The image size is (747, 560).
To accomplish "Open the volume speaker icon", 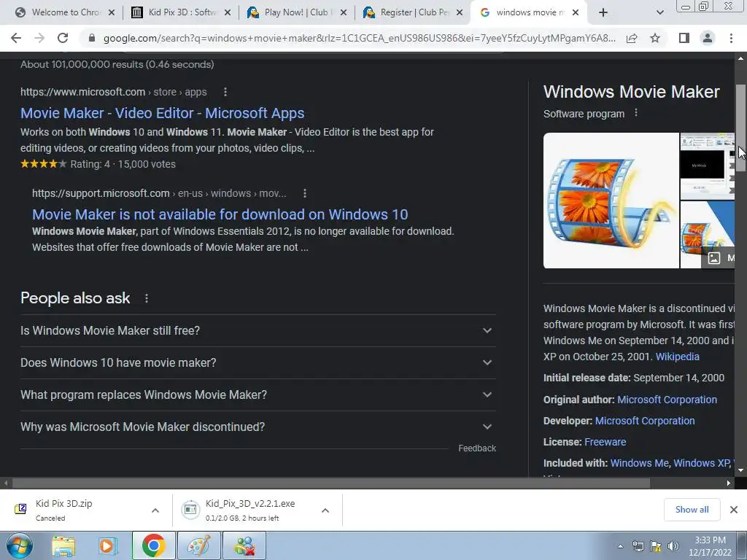I will point(673,547).
